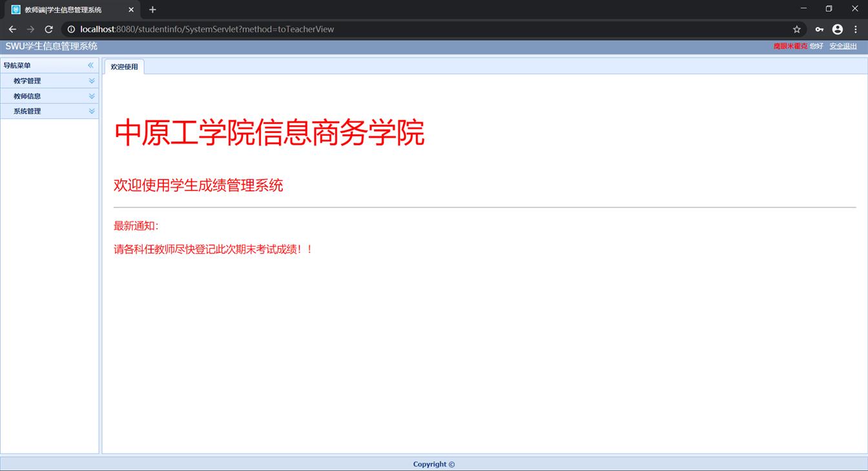Open the browser three-dot menu
Image resolution: width=868 pixels, height=471 pixels.
pos(856,29)
